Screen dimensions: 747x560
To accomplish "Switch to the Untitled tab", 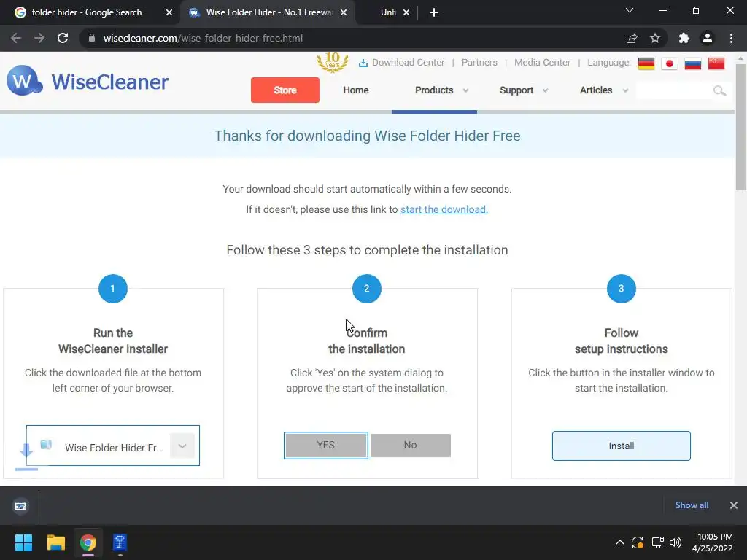I will tap(388, 12).
